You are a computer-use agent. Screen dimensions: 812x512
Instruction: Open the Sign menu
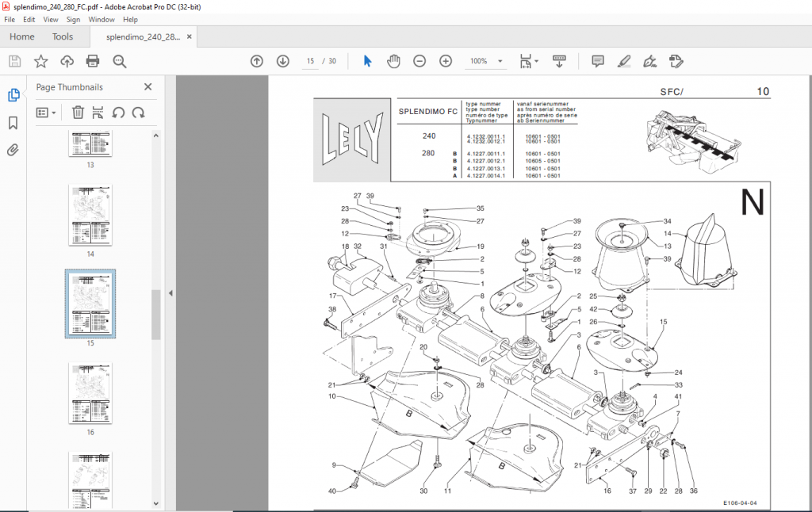click(73, 20)
